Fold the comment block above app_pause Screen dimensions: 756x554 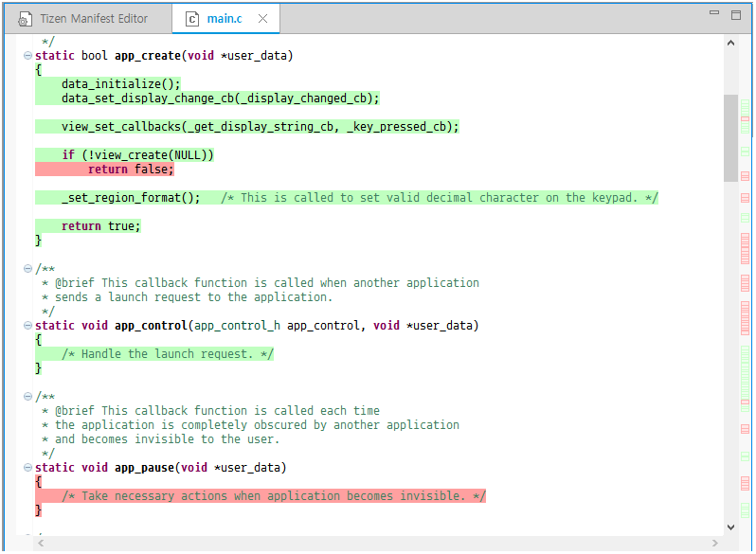pos(27,397)
